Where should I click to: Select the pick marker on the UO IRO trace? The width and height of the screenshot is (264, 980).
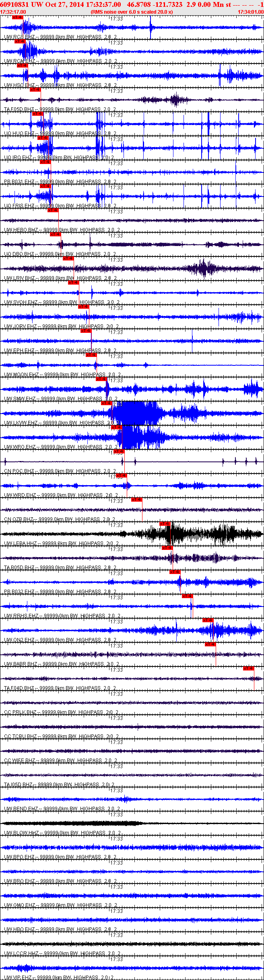43,138
